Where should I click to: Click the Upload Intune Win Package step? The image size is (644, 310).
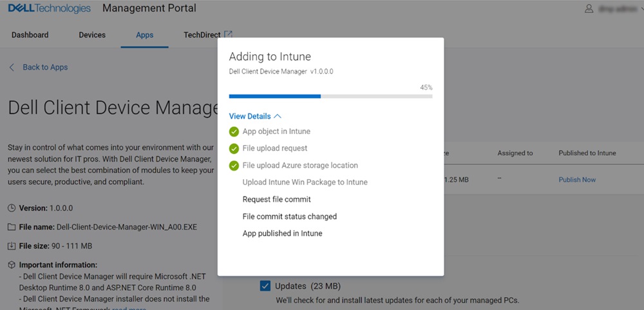pyautogui.click(x=305, y=182)
